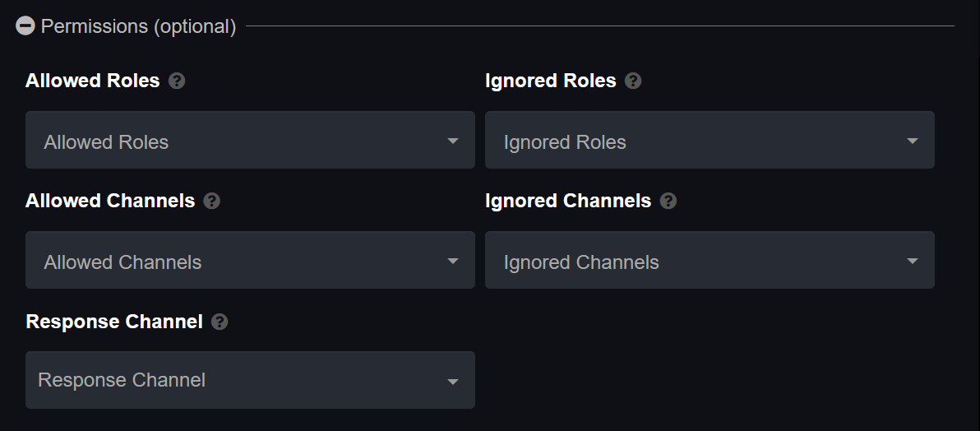Click the Ignored Roles help icon
Viewport: 980px width, 431px height.
tap(633, 81)
